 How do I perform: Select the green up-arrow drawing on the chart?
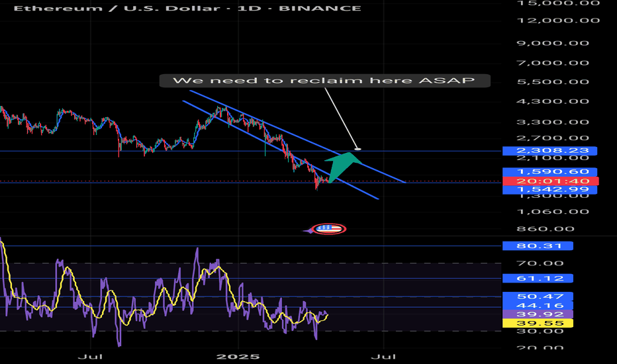tap(344, 167)
